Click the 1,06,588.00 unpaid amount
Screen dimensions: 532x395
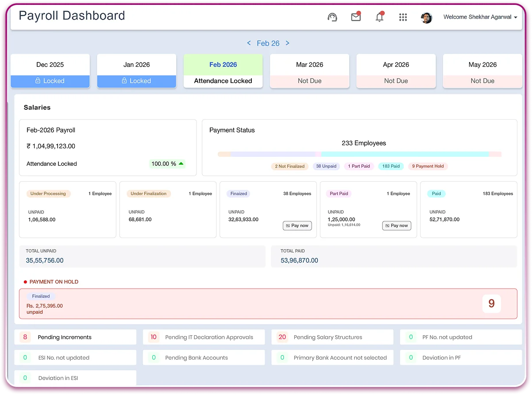coord(42,220)
